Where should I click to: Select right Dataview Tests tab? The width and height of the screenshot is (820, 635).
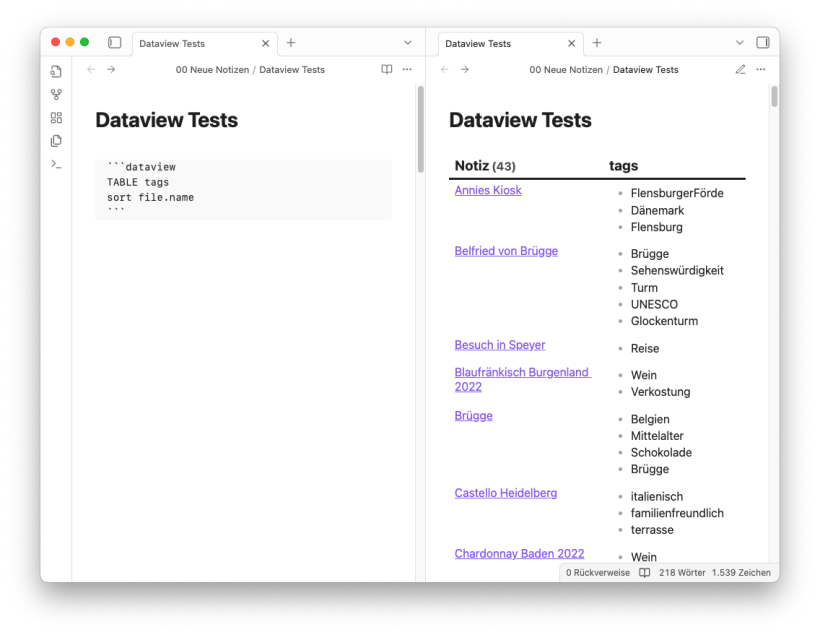(510, 43)
